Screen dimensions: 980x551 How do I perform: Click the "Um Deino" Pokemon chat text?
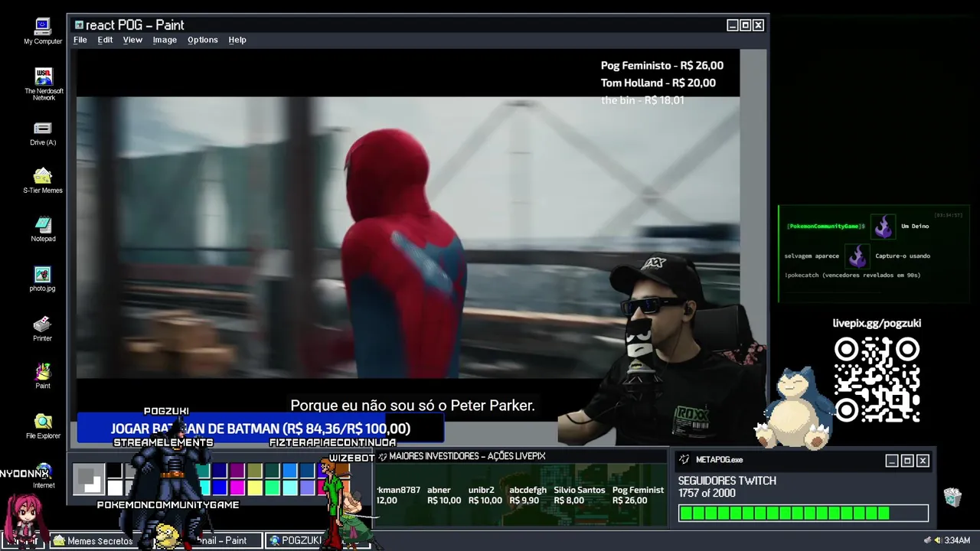pos(915,227)
